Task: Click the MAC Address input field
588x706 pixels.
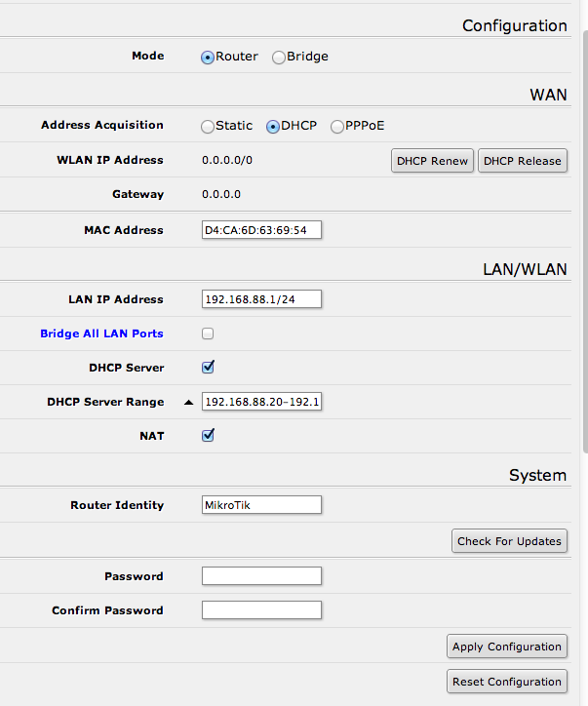Action: 261,230
